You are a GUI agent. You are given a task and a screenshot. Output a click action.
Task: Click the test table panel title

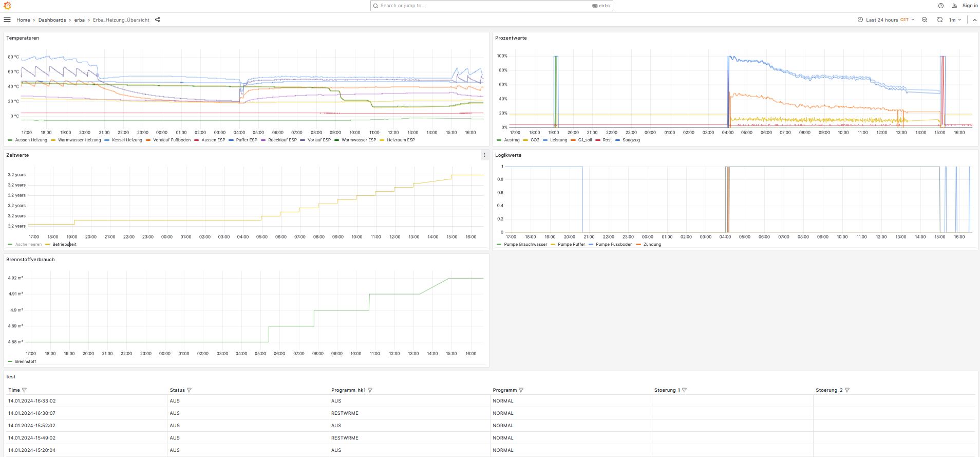click(11, 377)
